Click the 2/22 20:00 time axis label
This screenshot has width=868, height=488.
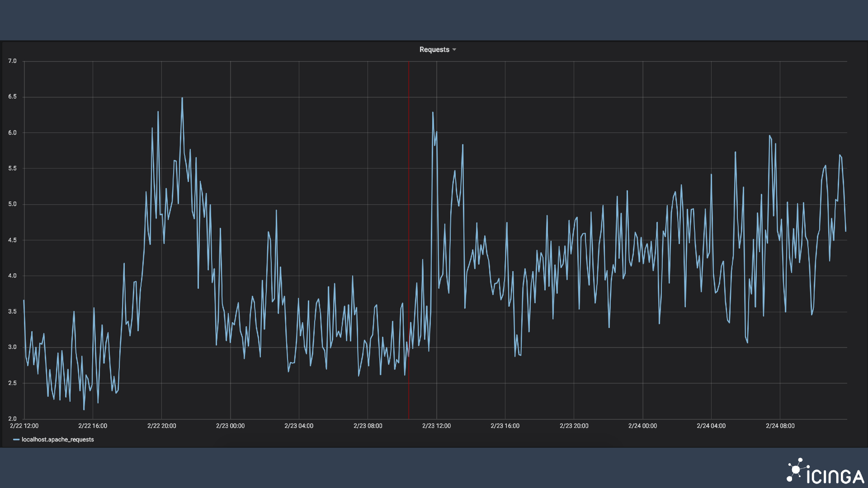coord(161,426)
